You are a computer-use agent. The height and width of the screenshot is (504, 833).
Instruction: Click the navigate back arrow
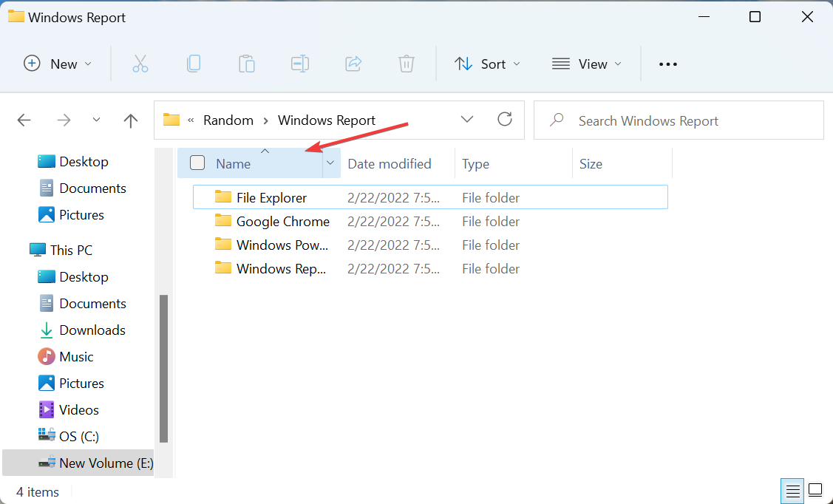coord(24,120)
